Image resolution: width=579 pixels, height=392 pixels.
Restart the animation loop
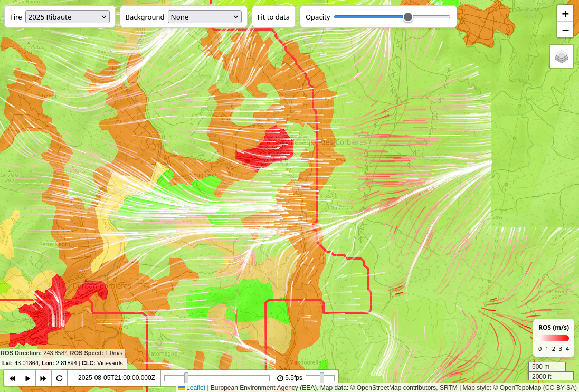[x=59, y=378]
